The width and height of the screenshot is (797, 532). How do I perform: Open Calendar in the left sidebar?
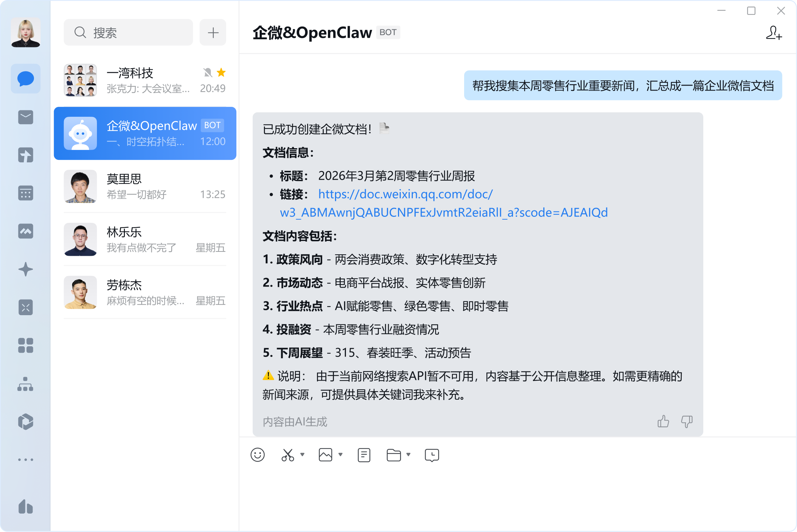pos(25,193)
